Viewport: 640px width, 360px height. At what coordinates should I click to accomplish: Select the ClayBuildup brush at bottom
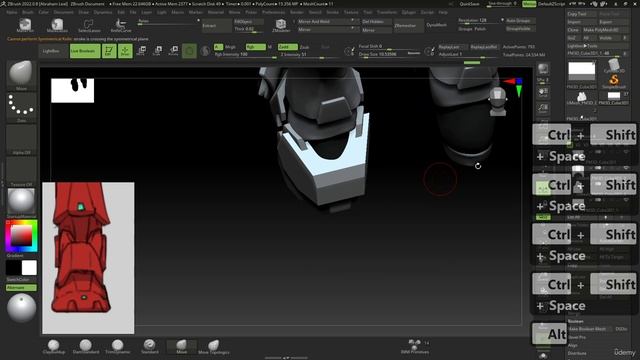[53, 347]
